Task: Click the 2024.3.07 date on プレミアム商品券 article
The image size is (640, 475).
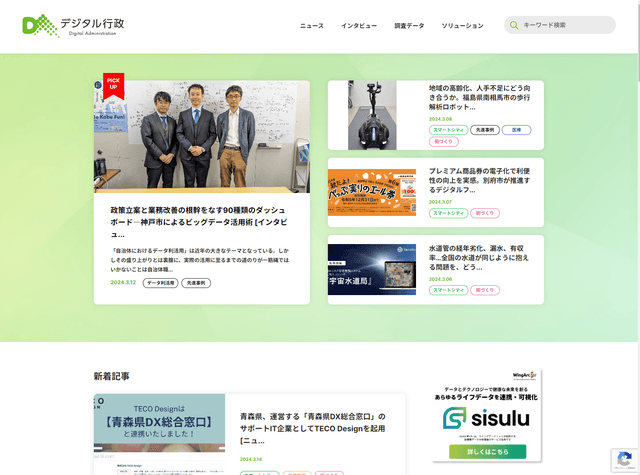Action: [x=440, y=202]
